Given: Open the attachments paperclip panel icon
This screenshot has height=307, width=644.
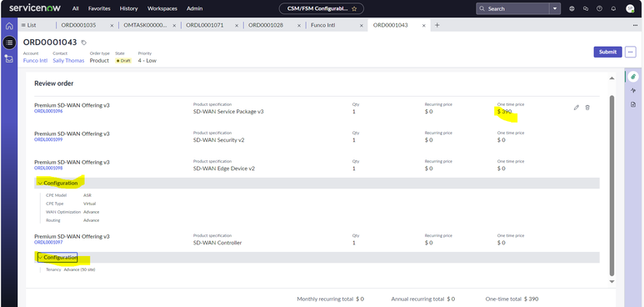Looking at the screenshot, I should (x=633, y=77).
